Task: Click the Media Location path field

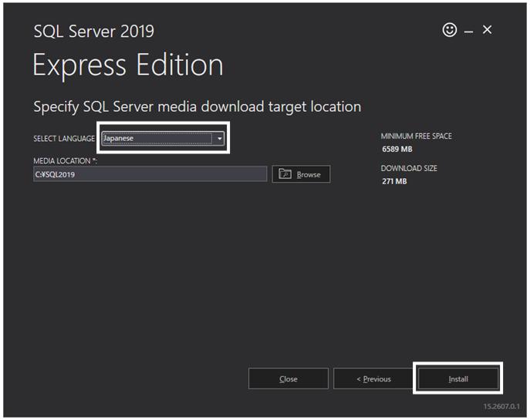Action: [x=150, y=174]
